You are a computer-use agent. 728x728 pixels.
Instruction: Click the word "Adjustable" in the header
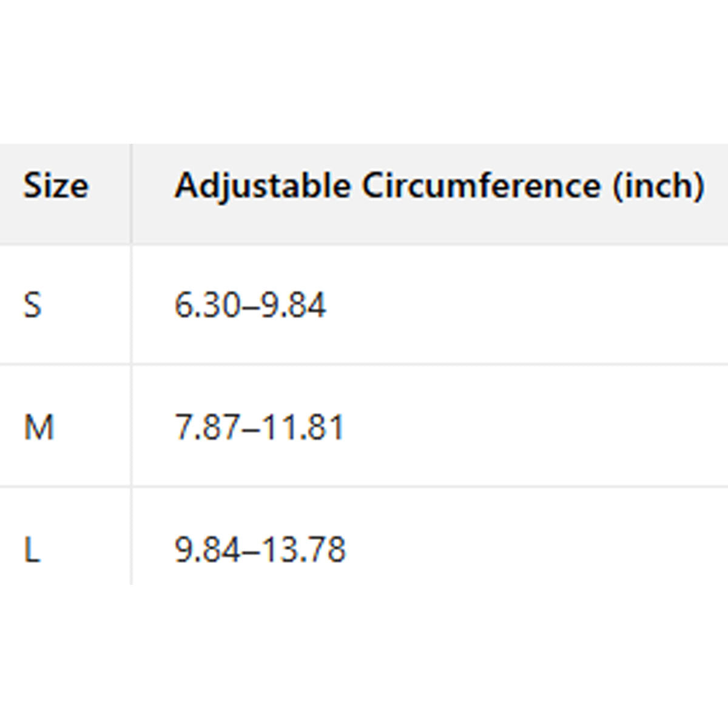pos(262,186)
